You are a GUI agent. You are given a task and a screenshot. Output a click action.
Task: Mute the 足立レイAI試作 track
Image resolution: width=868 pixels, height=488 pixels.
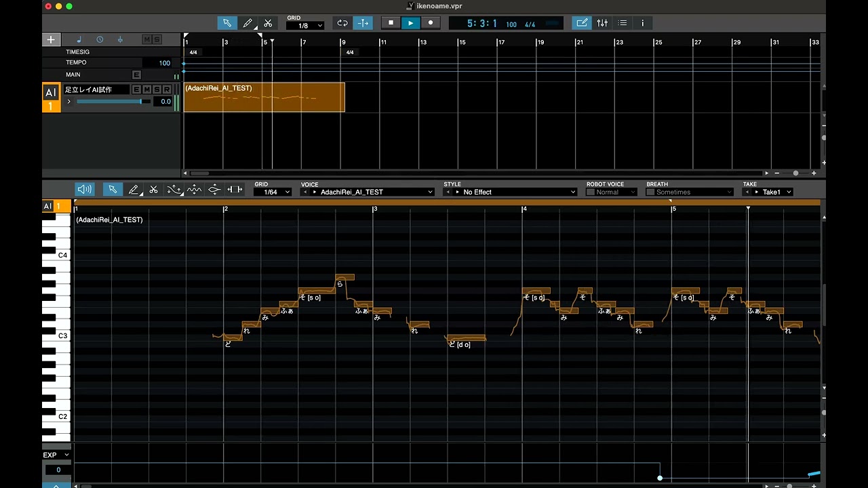point(146,89)
